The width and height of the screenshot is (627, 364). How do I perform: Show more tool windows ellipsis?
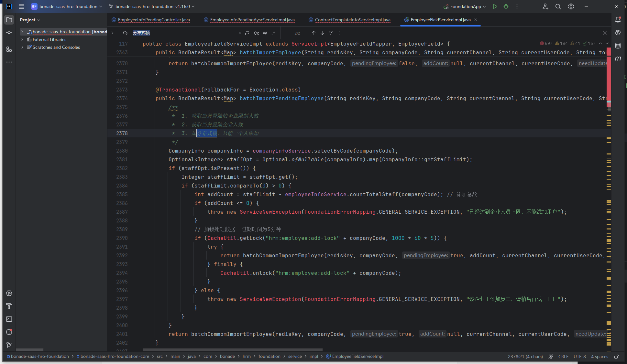9,62
